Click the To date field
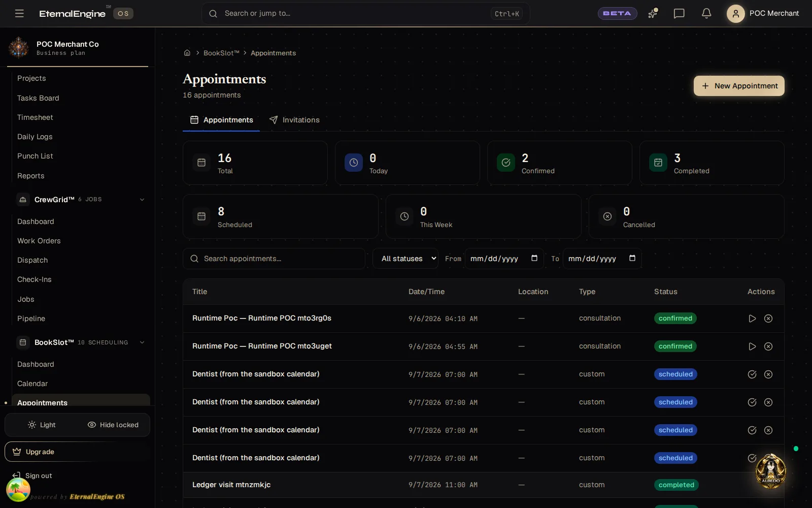This screenshot has height=508, width=812. (x=602, y=259)
